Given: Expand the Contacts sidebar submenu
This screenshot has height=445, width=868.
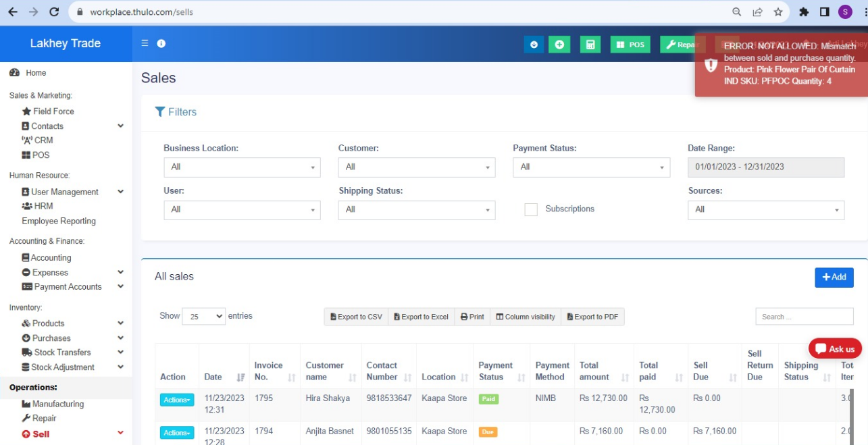Looking at the screenshot, I should (120, 126).
